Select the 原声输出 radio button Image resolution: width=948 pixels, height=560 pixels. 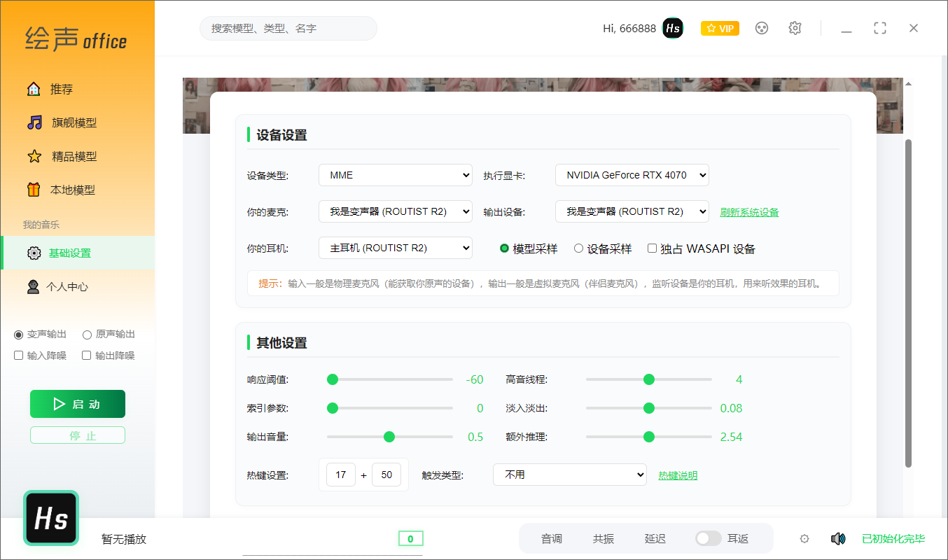[88, 335]
